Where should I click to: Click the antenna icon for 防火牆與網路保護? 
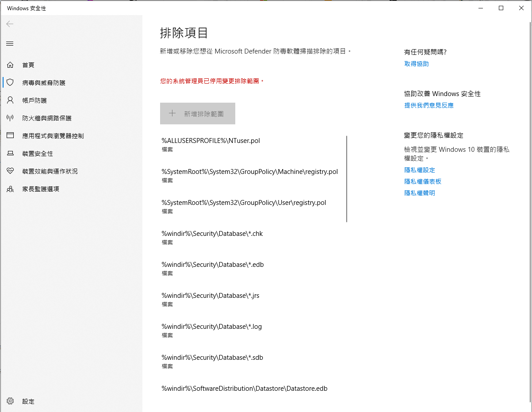[10, 118]
